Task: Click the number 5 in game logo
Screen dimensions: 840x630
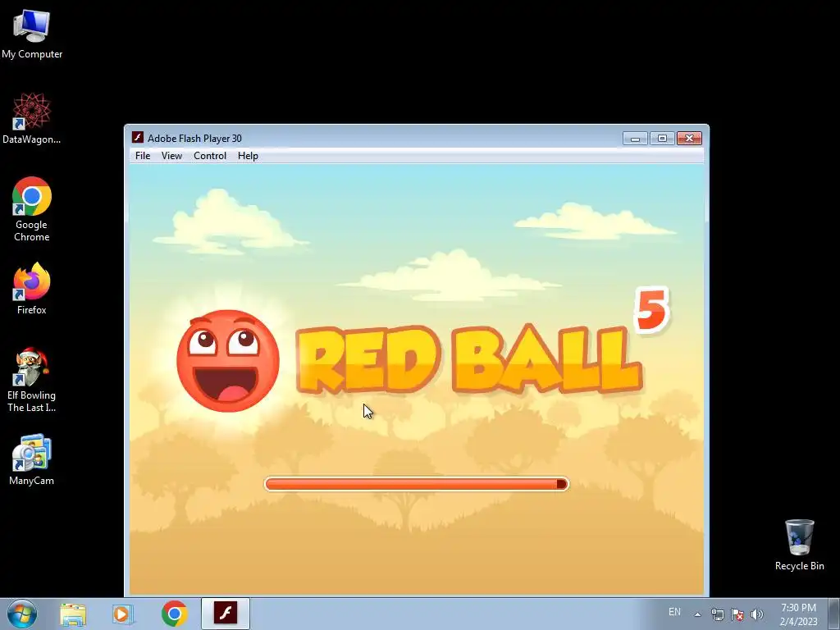Action: [x=651, y=309]
